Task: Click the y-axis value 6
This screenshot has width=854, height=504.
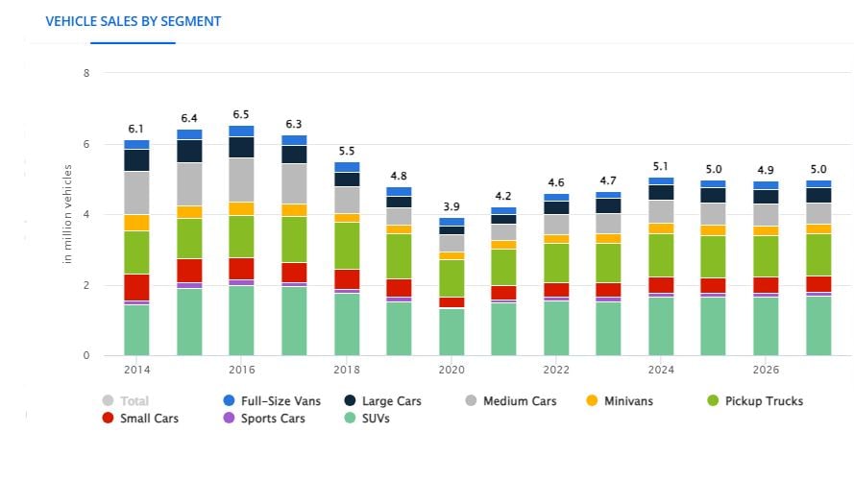Action: 86,144
